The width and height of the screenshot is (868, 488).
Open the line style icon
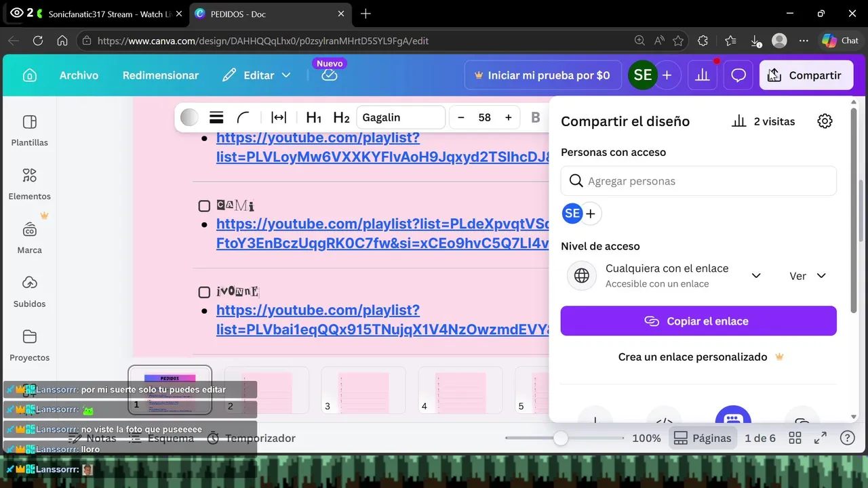[x=216, y=117]
